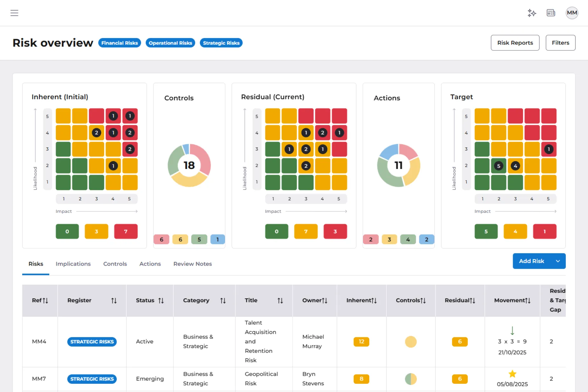Switch to the Review Notes tab
Viewport: 588px width, 392px height.
(193, 264)
